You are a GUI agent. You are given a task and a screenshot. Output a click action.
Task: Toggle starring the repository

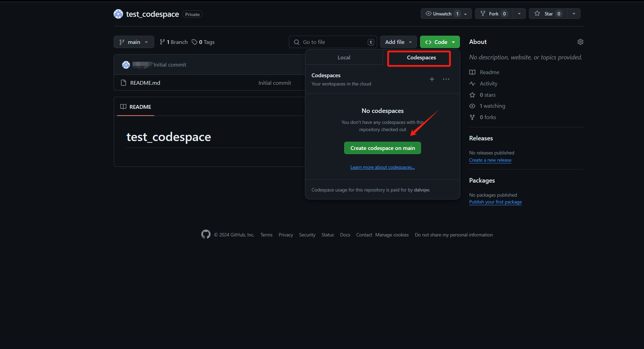click(548, 13)
